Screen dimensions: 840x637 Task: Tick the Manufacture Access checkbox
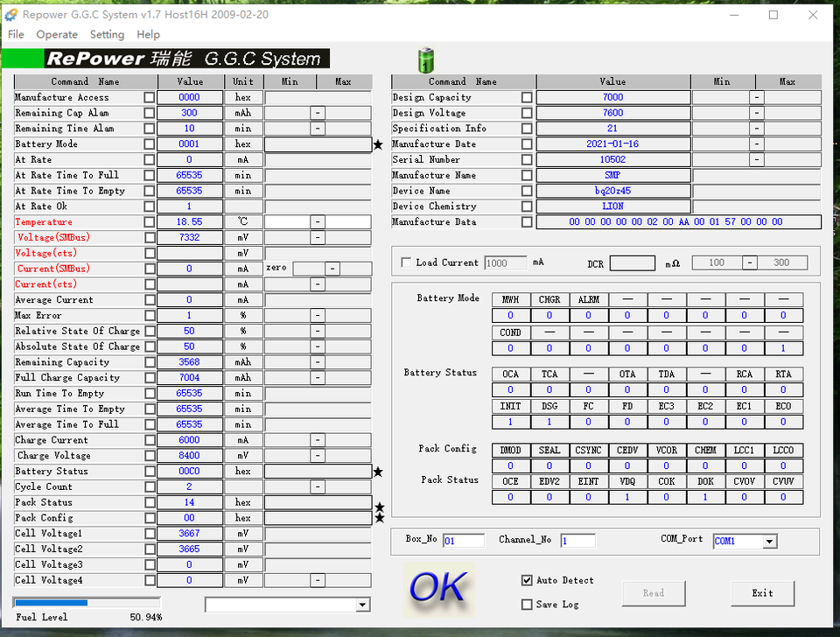pos(150,97)
